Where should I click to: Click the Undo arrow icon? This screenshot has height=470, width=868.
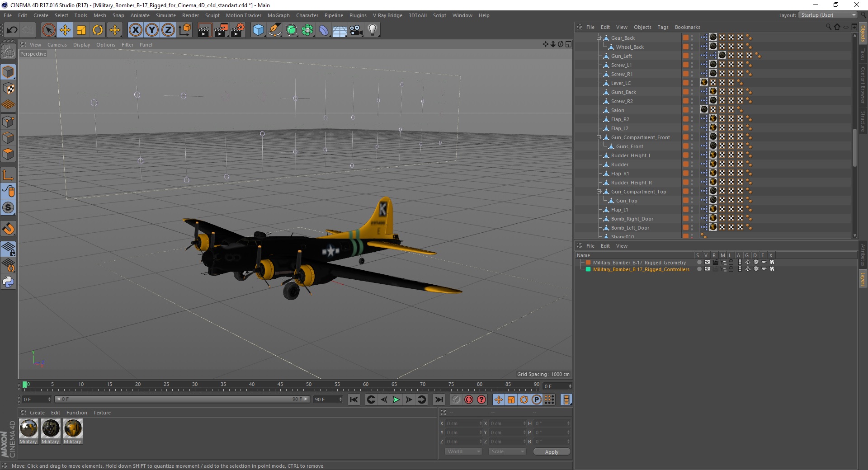tap(12, 30)
